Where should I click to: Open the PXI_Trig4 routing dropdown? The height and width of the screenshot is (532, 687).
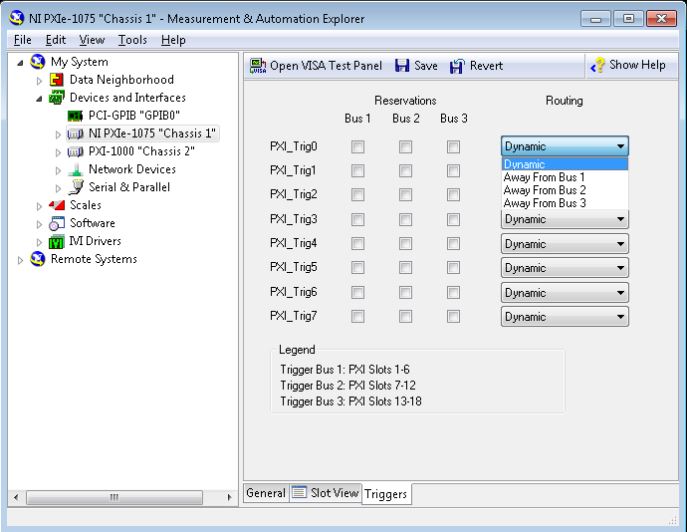pos(565,244)
